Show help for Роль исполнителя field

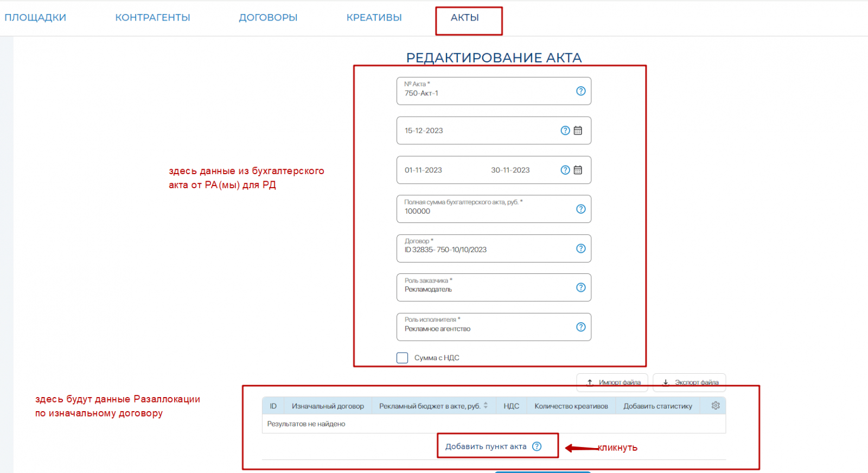coord(580,327)
